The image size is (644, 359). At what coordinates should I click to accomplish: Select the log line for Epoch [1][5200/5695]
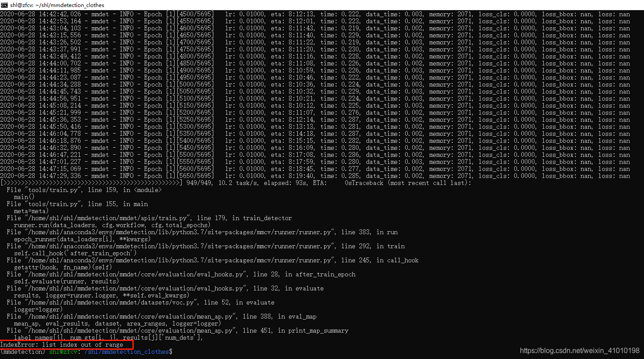tap(315, 112)
